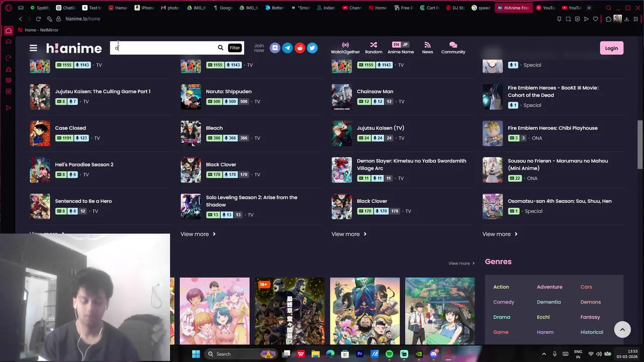Expand View more under Chainsaw Man column
Viewport: 644px width, 362px height.
(x=349, y=234)
